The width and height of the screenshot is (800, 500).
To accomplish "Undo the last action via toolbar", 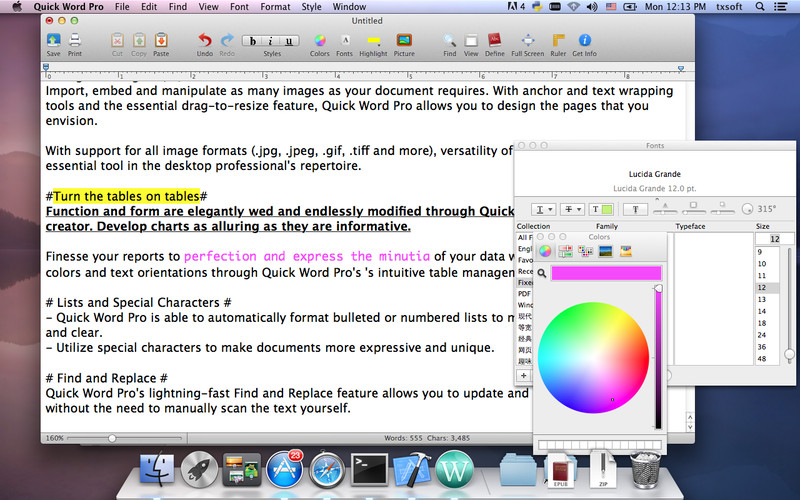I will pos(205,40).
